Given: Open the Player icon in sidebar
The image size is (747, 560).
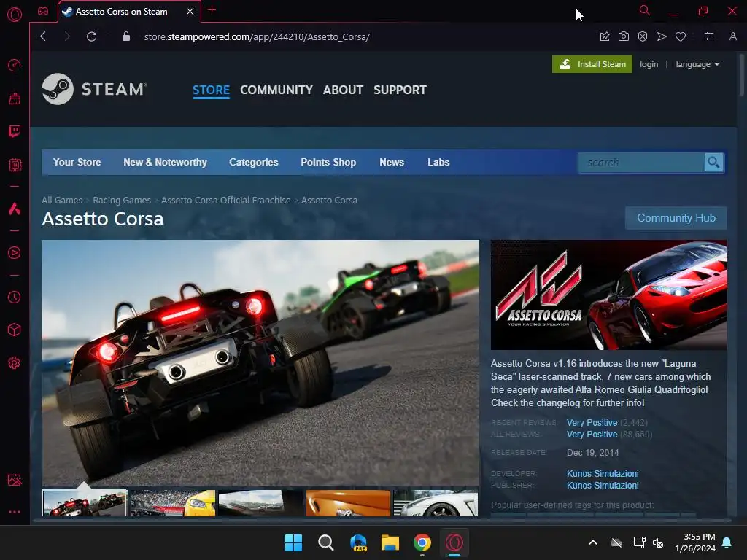Looking at the screenshot, I should 15,253.
